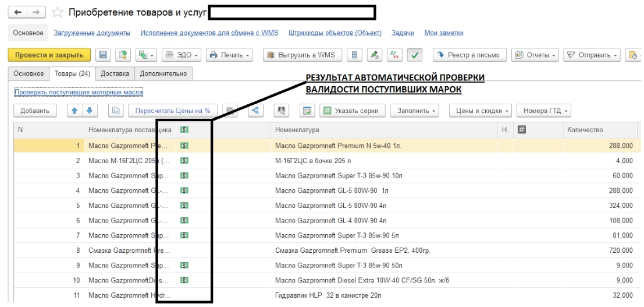Image resolution: width=644 pixels, height=307 pixels.
Task: Open Исполнение документов для обмена с WMS
Action: (x=209, y=33)
